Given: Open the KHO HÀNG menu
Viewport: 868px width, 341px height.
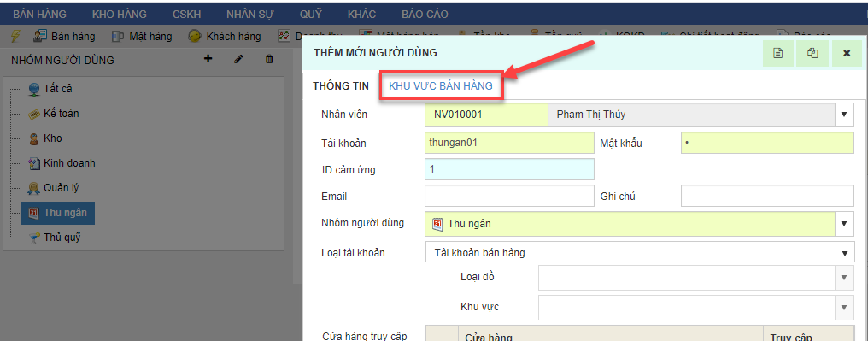Looking at the screenshot, I should [x=120, y=14].
